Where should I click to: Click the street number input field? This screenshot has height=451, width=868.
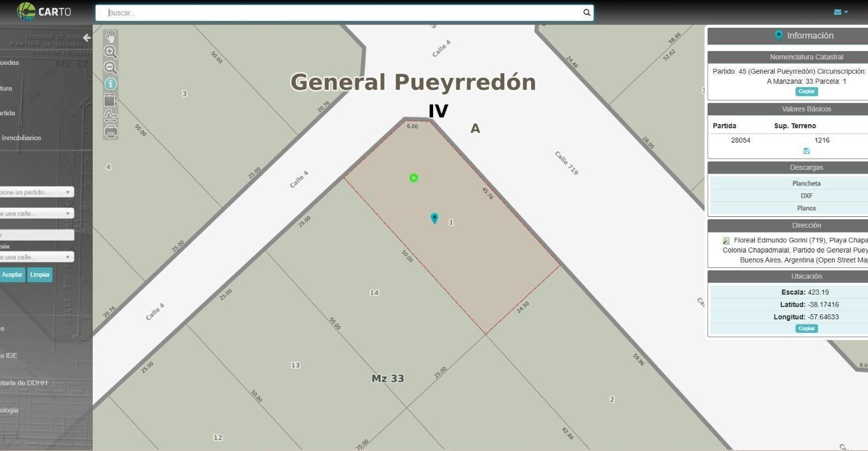pyautogui.click(x=36, y=235)
